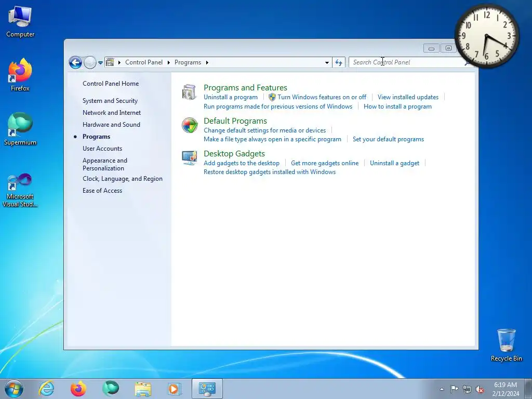
Task: Open the recent pages dropdown arrow
Action: (x=100, y=63)
